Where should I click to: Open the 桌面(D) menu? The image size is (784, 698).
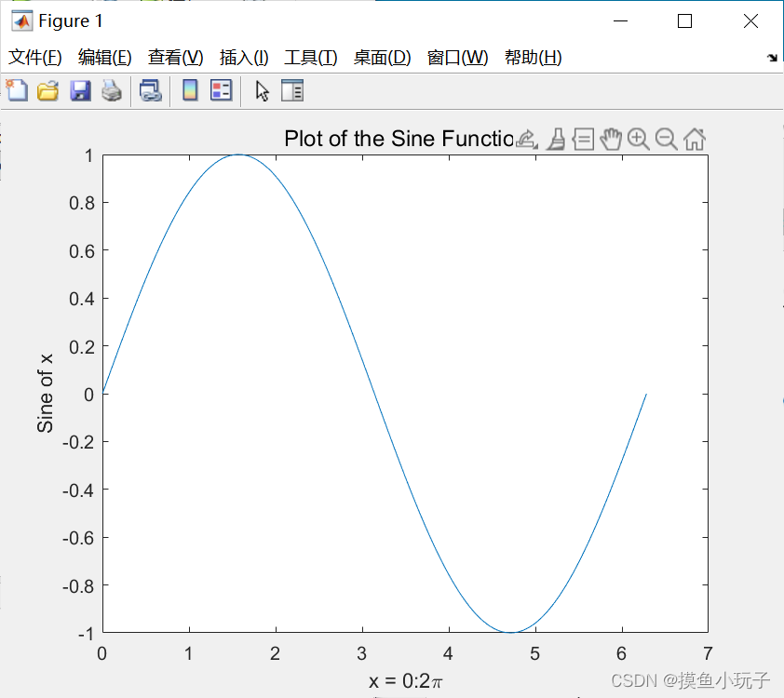[x=382, y=58]
